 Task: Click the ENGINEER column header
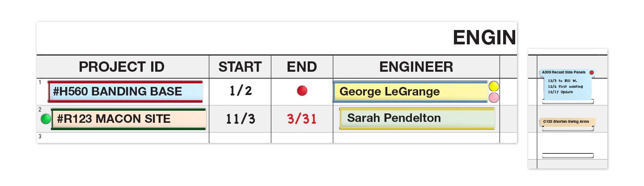pyautogui.click(x=416, y=67)
